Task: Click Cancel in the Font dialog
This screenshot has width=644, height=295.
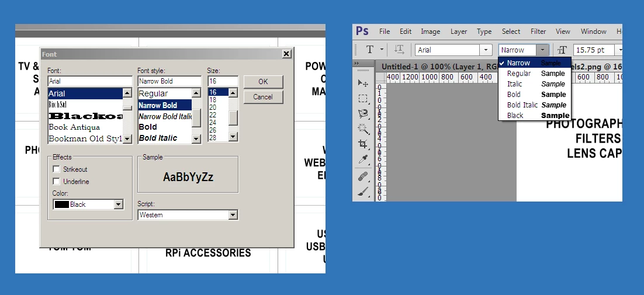Action: pyautogui.click(x=263, y=97)
